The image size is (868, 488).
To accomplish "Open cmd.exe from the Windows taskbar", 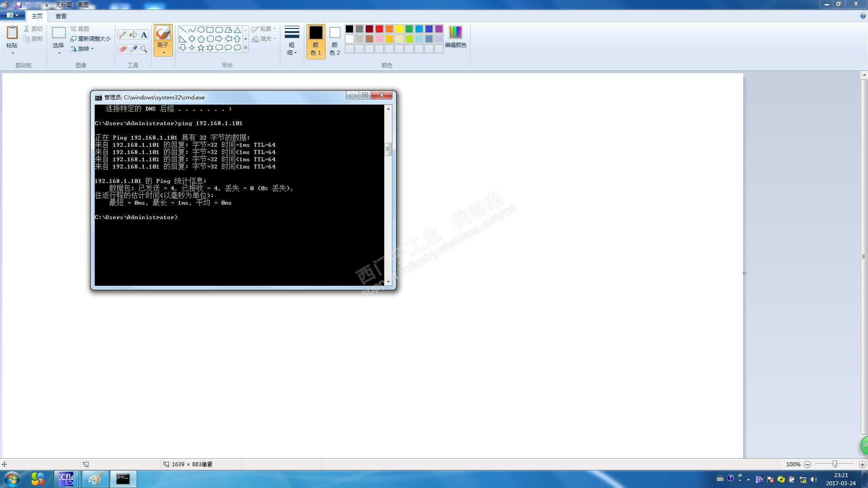I will pyautogui.click(x=123, y=479).
